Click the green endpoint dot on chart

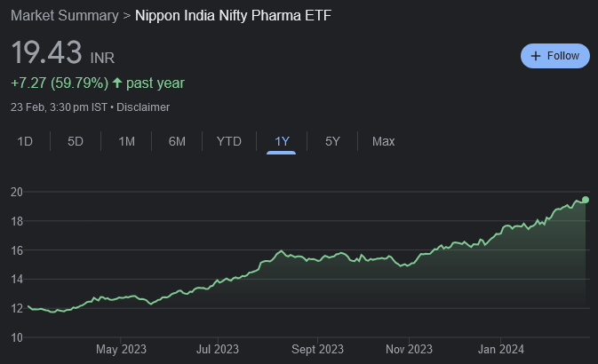pyautogui.click(x=586, y=199)
